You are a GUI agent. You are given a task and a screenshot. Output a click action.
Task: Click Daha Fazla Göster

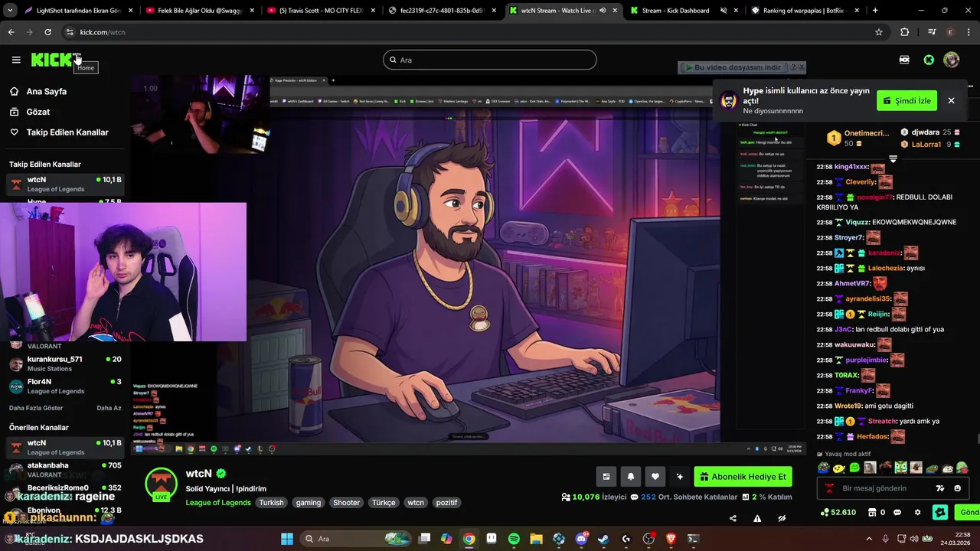pyautogui.click(x=36, y=408)
